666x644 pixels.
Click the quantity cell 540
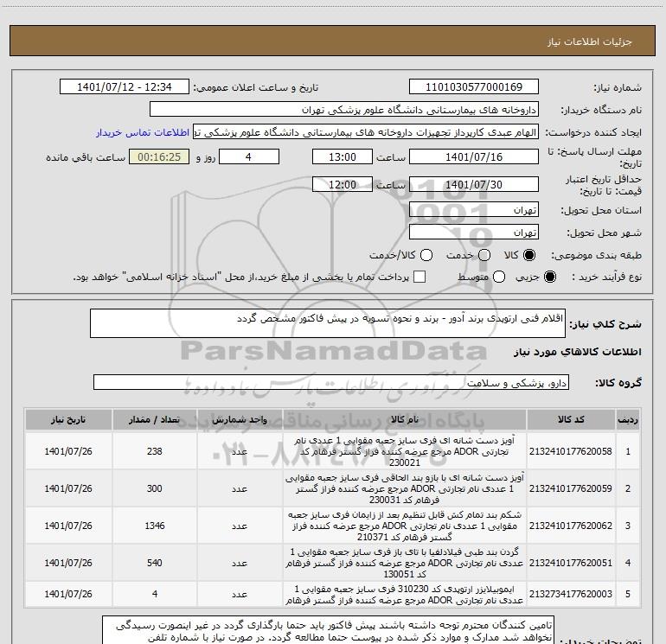click(154, 563)
